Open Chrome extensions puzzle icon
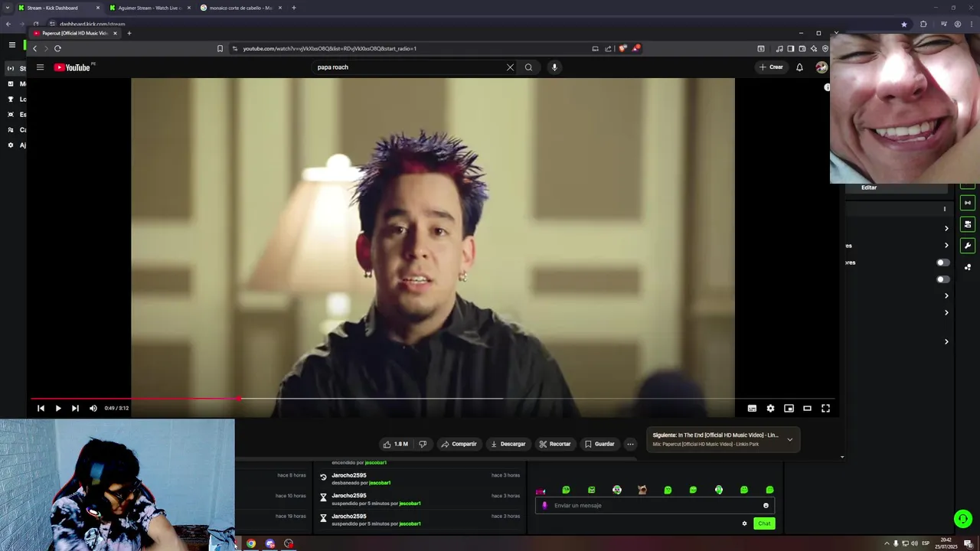Image resolution: width=980 pixels, height=551 pixels. coord(923,24)
